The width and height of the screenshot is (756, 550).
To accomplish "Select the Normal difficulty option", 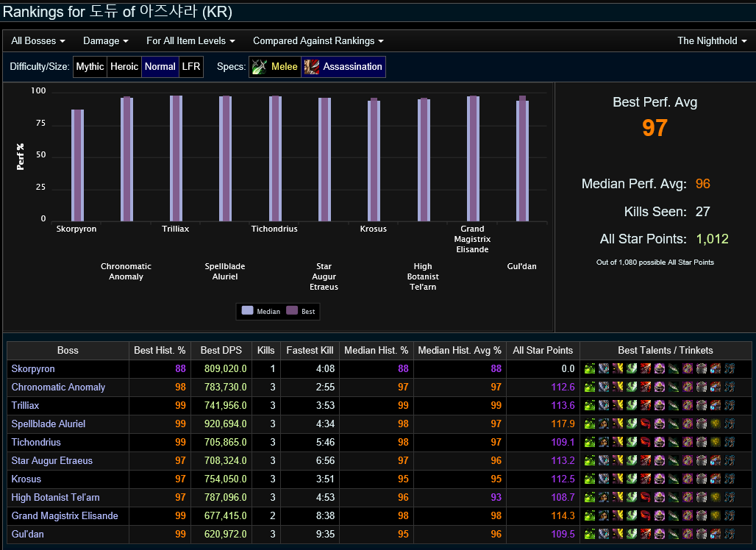I will (x=160, y=66).
